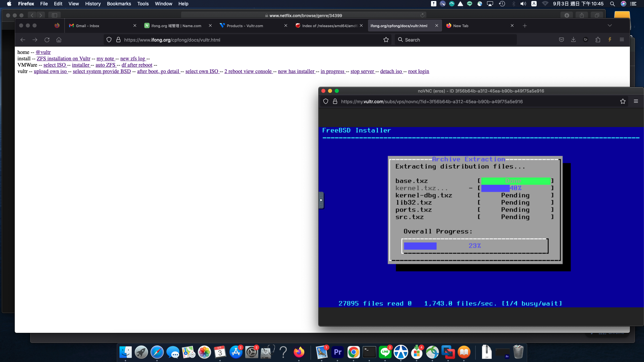Click the Search input field
The width and height of the screenshot is (644, 362).
456,40
